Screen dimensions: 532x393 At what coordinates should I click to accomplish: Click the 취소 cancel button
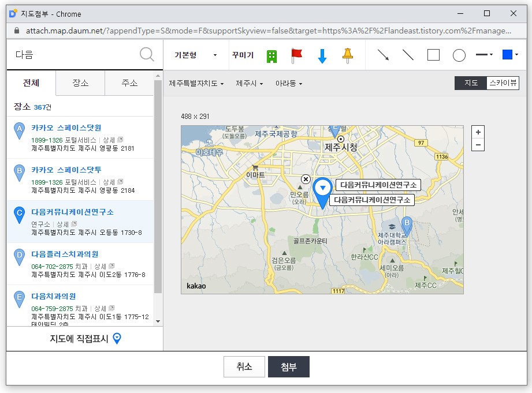244,366
